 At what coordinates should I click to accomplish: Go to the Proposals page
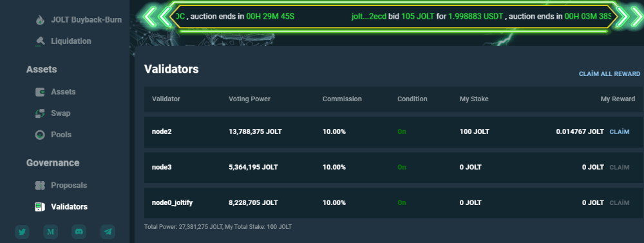69,186
